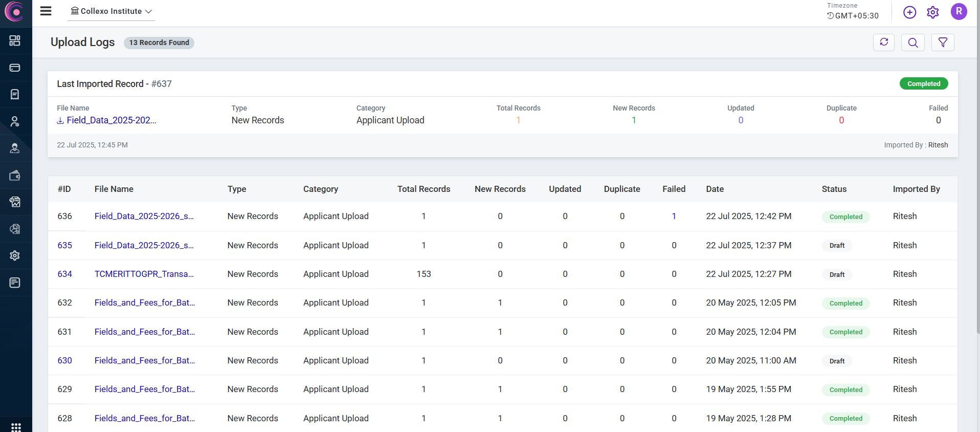The width and height of the screenshot is (980, 432).
Task: Open the hamburger navigation menu
Action: 46,11
